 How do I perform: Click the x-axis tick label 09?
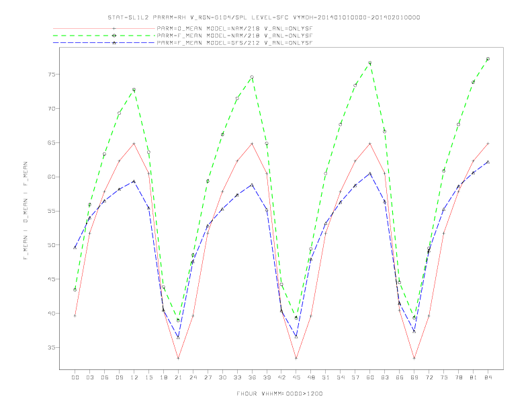[x=119, y=377]
